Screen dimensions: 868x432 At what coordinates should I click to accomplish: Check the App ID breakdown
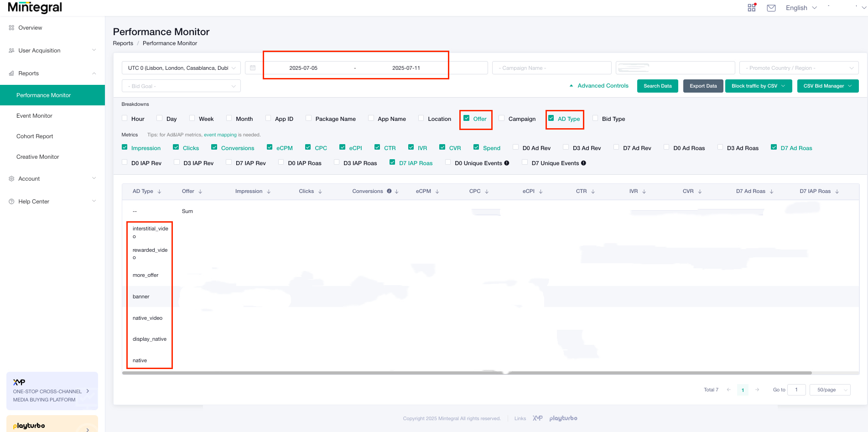(x=268, y=118)
